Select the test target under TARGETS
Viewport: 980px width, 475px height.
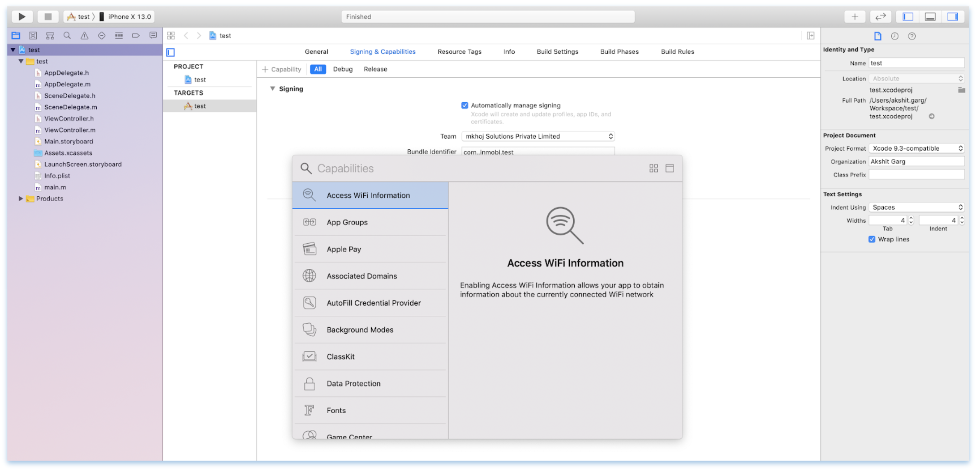pyautogui.click(x=209, y=106)
